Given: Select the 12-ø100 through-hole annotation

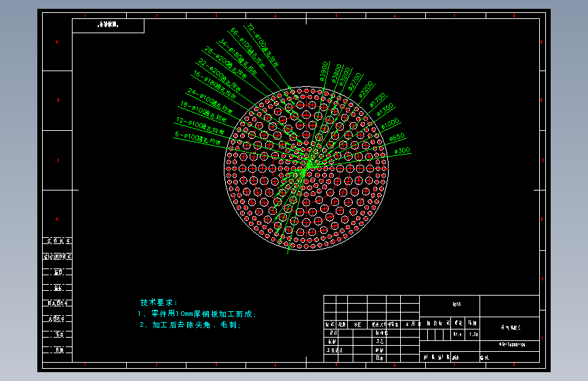Looking at the screenshot, I should pos(200,125).
